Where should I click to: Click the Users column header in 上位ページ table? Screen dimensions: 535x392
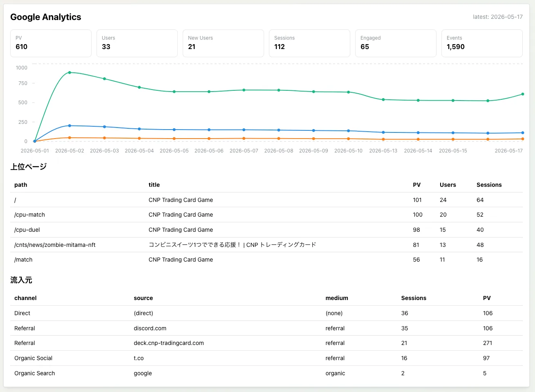point(448,185)
